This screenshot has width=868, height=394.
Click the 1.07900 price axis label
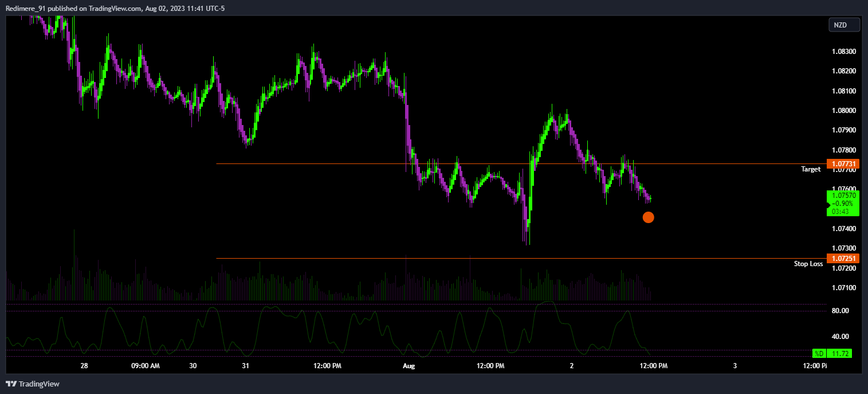click(x=843, y=130)
